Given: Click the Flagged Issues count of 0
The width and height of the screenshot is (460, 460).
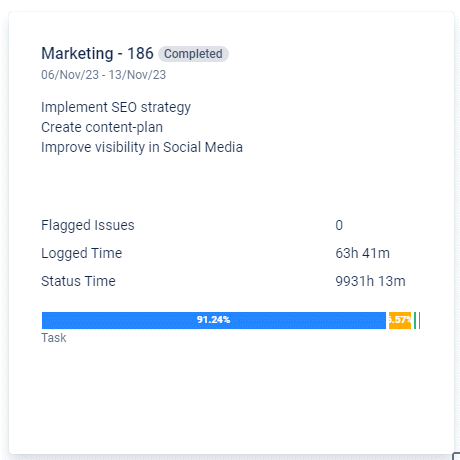Looking at the screenshot, I should 339,226.
